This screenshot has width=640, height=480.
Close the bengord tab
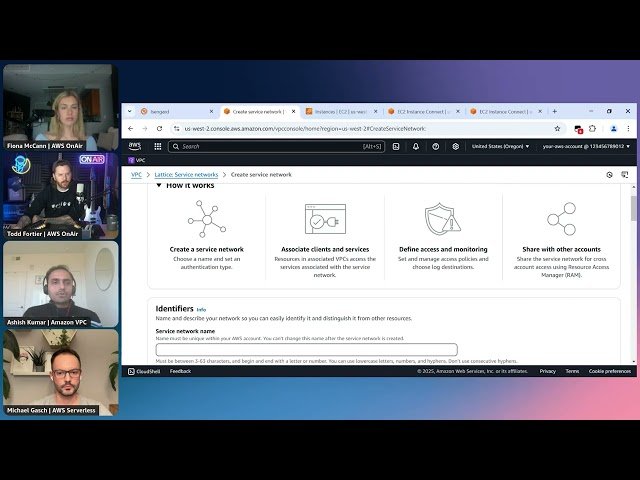pyautogui.click(x=211, y=111)
